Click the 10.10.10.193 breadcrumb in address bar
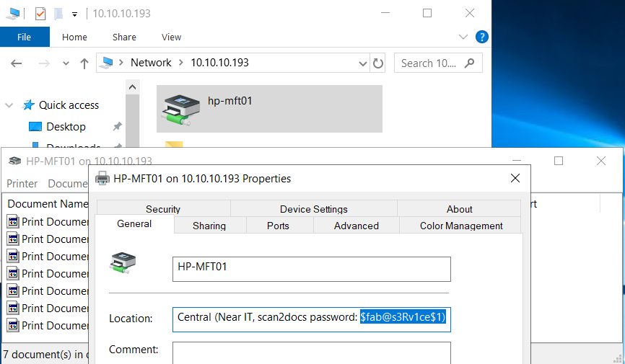 point(219,63)
